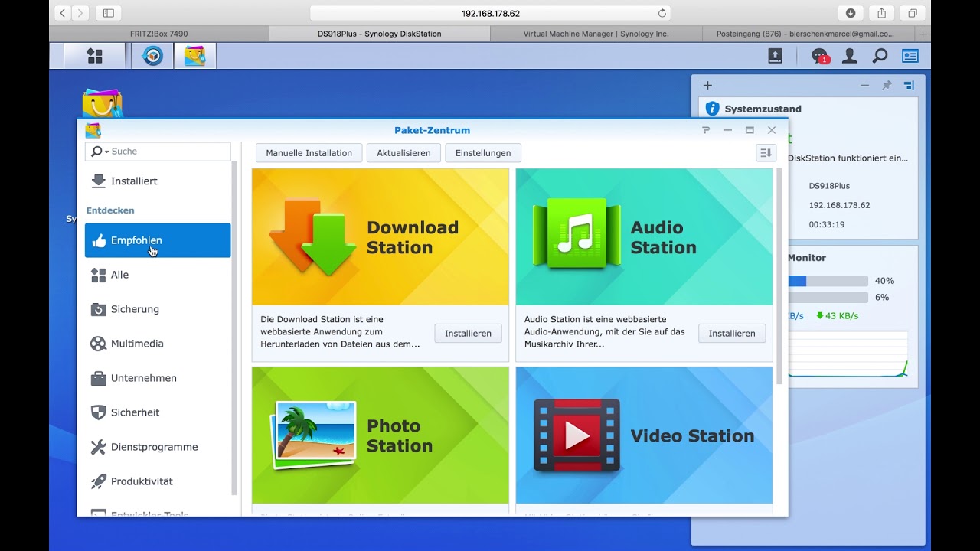Open the DSM main menu grid icon
The height and width of the screenshot is (551, 980).
tap(94, 56)
